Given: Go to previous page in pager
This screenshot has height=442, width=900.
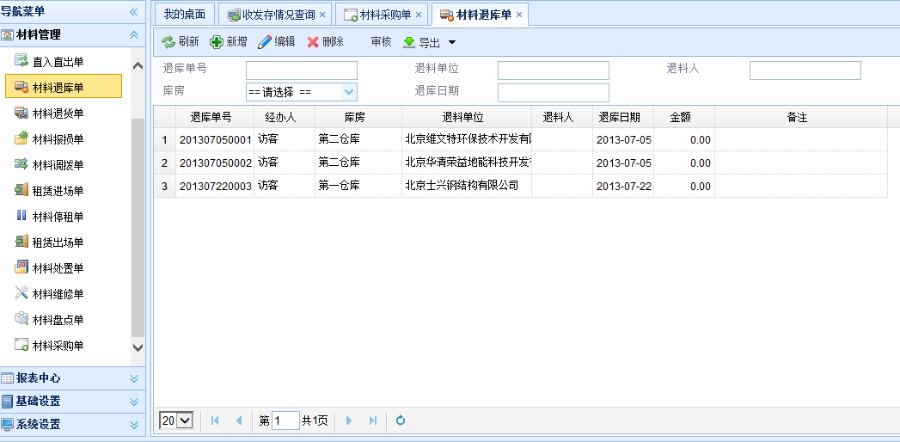Looking at the screenshot, I should 239,421.
